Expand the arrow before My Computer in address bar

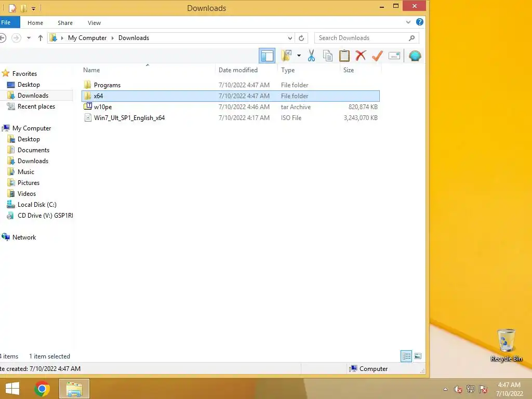pyautogui.click(x=62, y=38)
